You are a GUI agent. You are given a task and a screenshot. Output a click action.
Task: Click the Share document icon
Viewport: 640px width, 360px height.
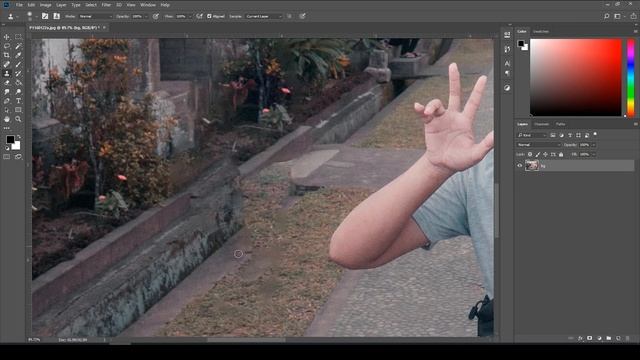point(633,16)
